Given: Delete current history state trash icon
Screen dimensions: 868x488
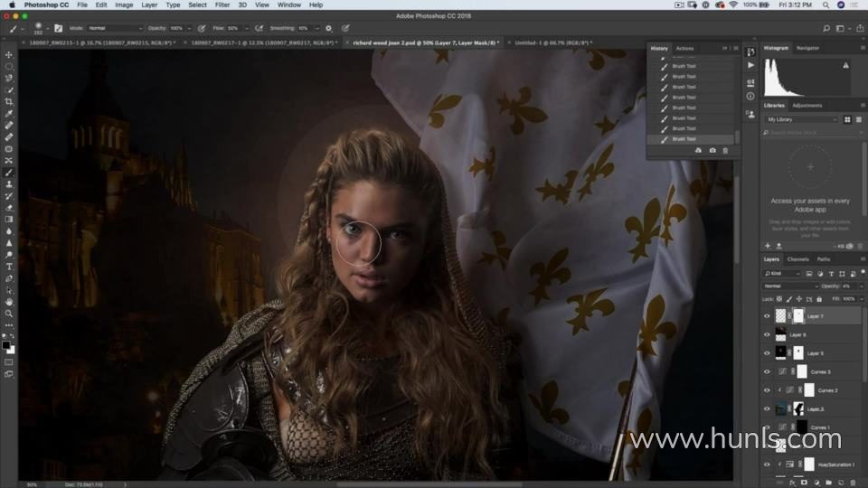Looking at the screenshot, I should pyautogui.click(x=725, y=151).
